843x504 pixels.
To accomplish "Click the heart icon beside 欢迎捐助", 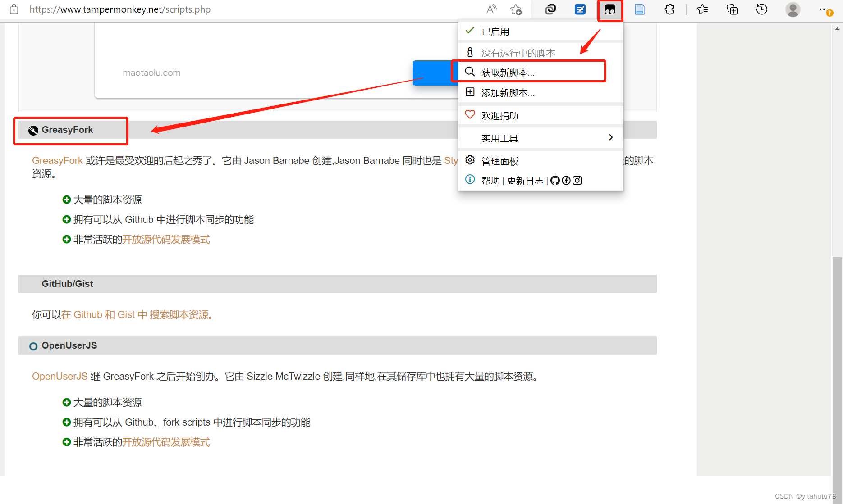I will tap(470, 114).
